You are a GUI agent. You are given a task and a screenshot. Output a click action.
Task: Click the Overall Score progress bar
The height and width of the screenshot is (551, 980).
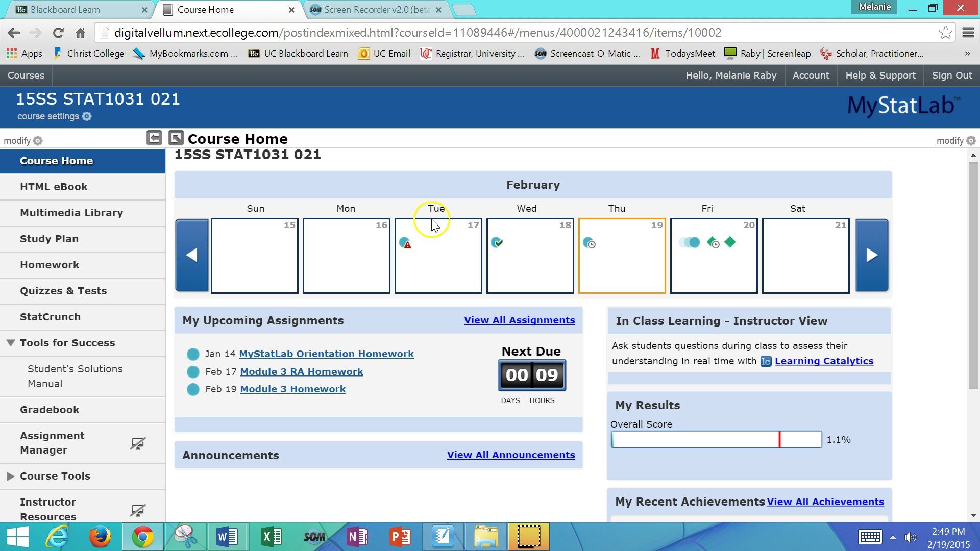point(716,440)
